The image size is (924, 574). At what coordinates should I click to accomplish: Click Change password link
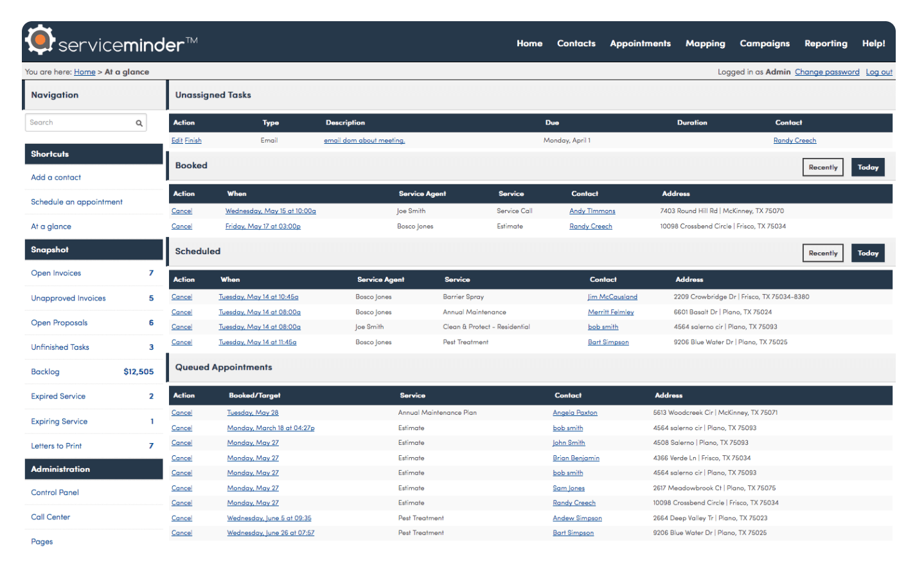pos(827,72)
